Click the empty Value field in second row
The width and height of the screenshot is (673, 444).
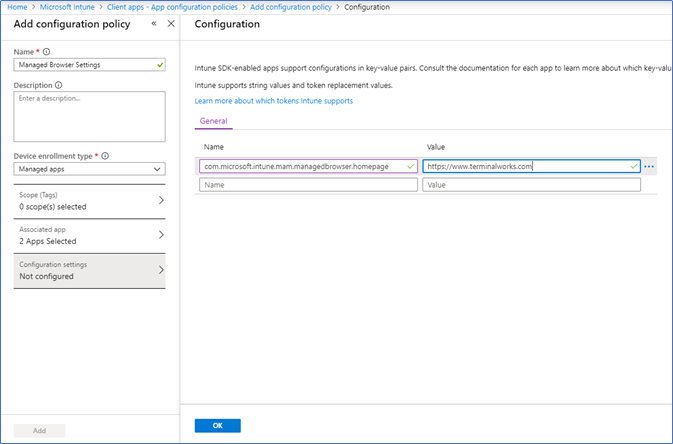[531, 185]
